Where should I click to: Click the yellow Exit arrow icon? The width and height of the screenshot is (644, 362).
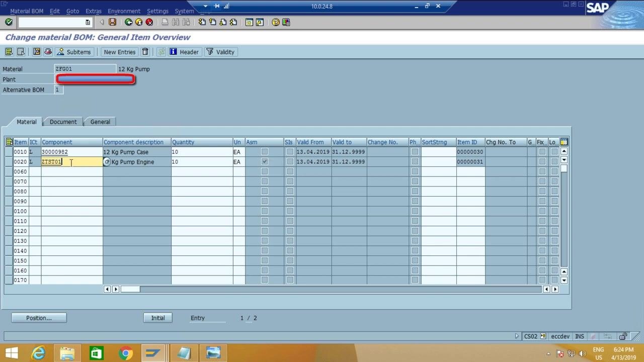pyautogui.click(x=139, y=22)
